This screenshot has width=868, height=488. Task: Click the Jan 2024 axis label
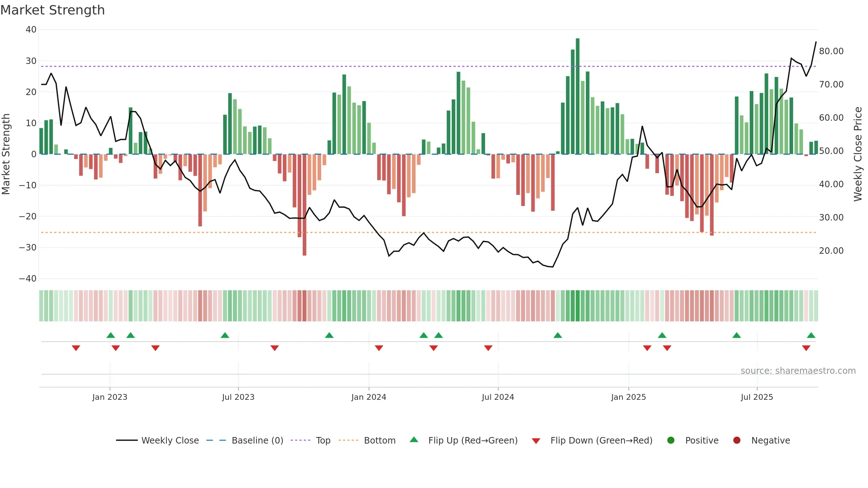369,397
